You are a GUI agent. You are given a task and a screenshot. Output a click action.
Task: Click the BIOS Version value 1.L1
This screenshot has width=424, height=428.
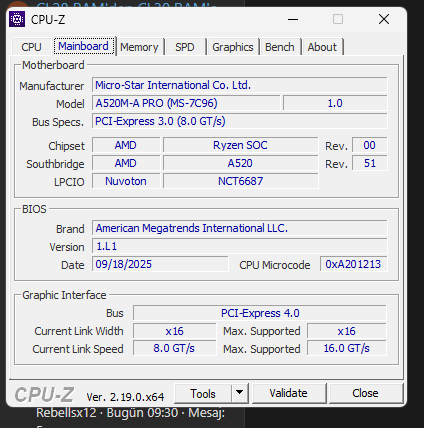click(x=240, y=246)
